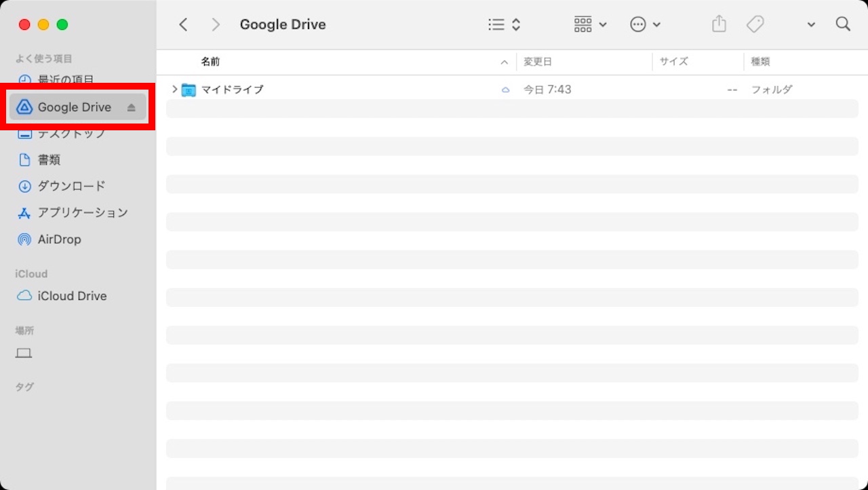Go back with the left chevron
This screenshot has height=490, width=868.
183,24
